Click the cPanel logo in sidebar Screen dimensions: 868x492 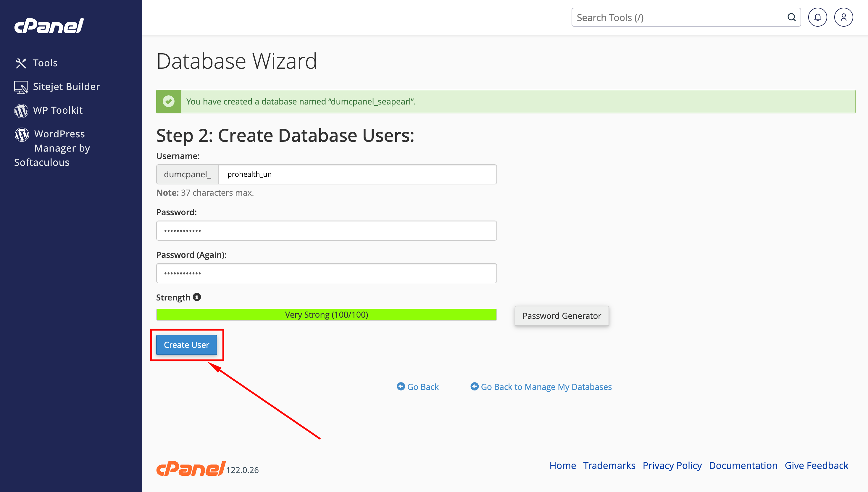pos(49,26)
